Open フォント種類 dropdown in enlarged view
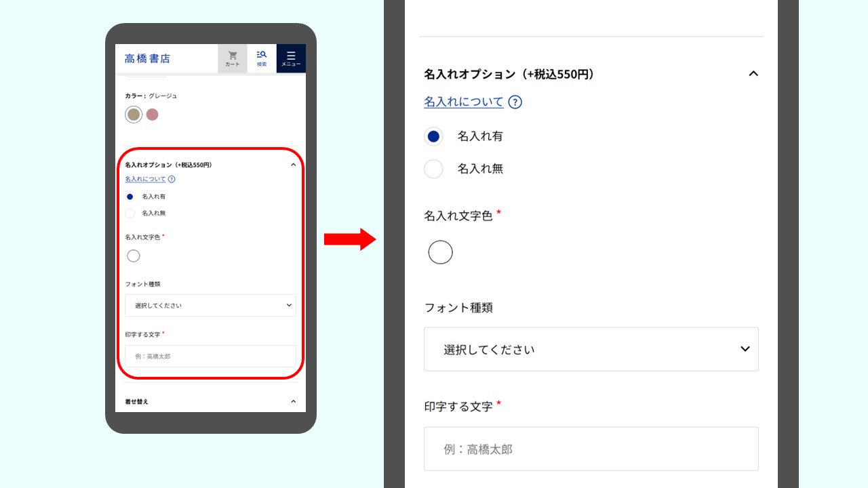Screen dimensions: 868x488 (591, 349)
